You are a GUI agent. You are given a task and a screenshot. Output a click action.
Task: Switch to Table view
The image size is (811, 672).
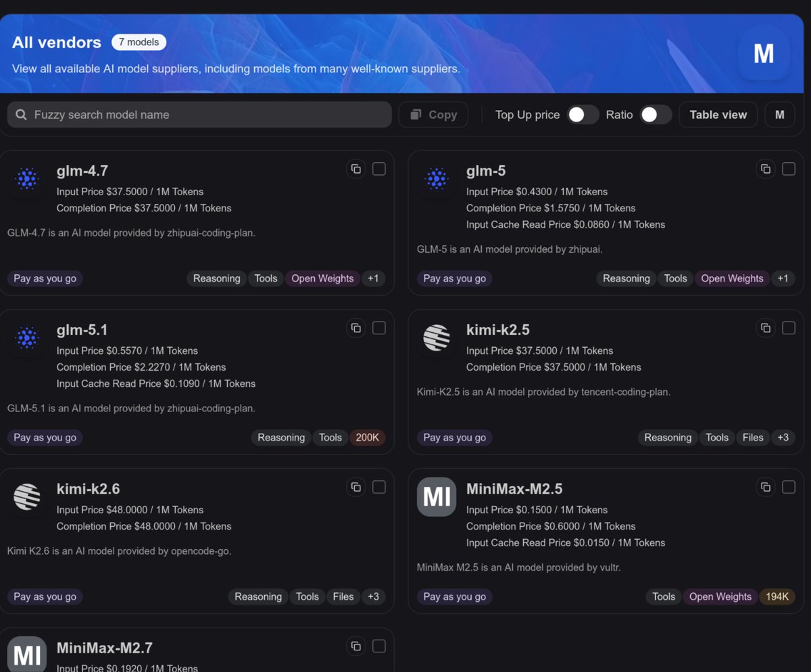[x=718, y=115]
